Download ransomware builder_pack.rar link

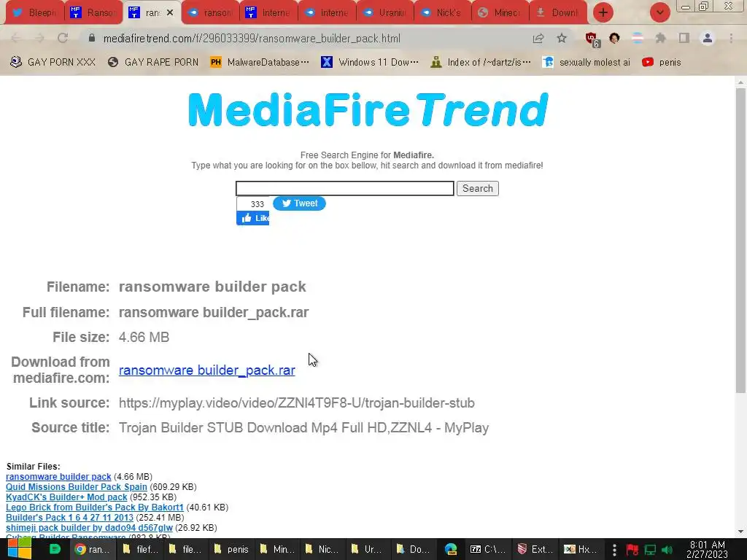[206, 370]
